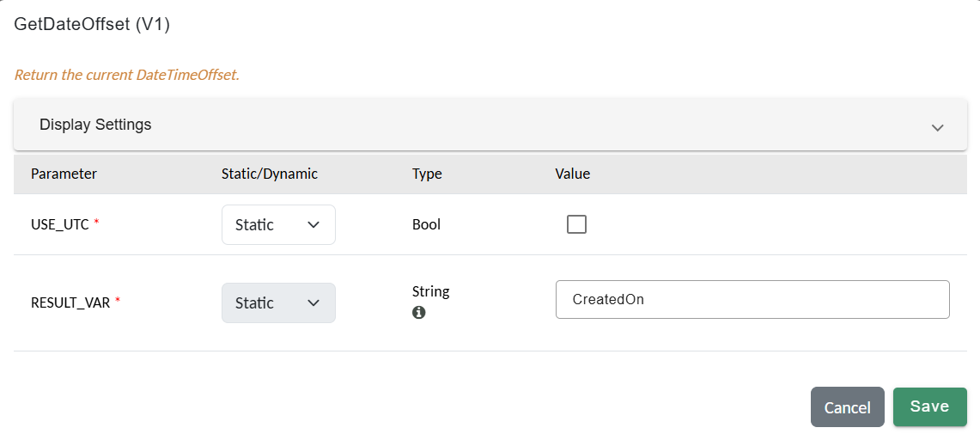Click the arrow icon in USE_UTC selector
The height and width of the screenshot is (440, 980).
313,224
